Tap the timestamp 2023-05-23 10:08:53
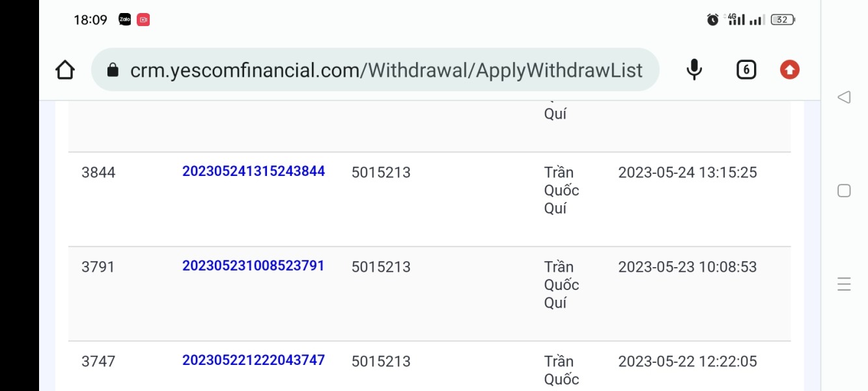868x391 pixels. pos(688,267)
